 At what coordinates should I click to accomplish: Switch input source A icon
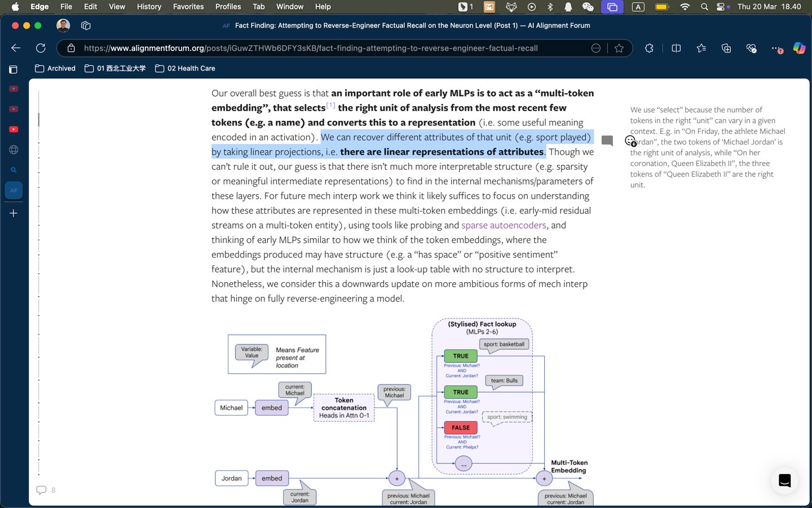(x=638, y=7)
